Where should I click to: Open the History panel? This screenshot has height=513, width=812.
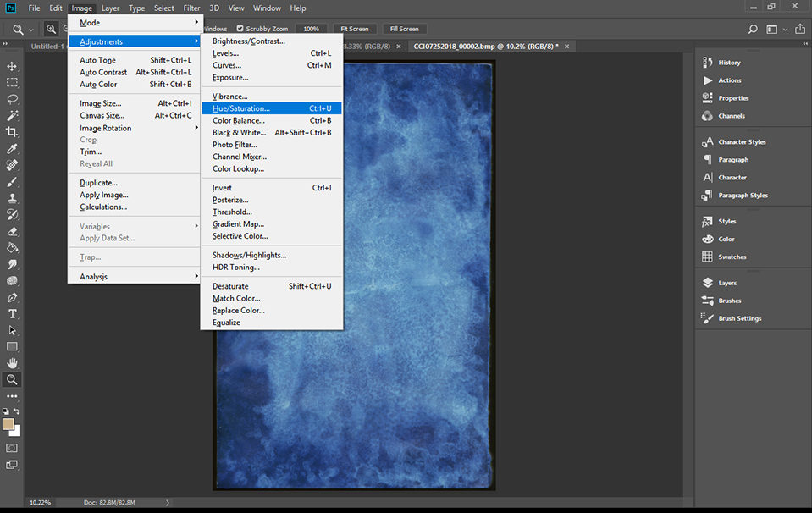click(x=729, y=63)
